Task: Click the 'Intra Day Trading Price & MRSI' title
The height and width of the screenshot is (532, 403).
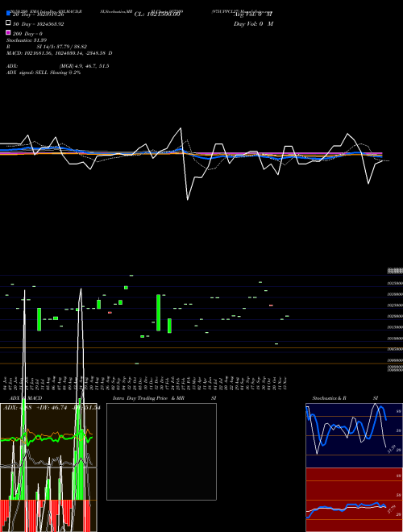Action: click(164, 398)
